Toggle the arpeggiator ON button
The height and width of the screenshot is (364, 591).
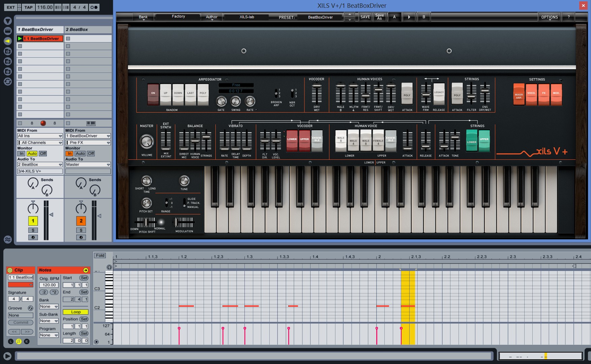click(x=153, y=94)
